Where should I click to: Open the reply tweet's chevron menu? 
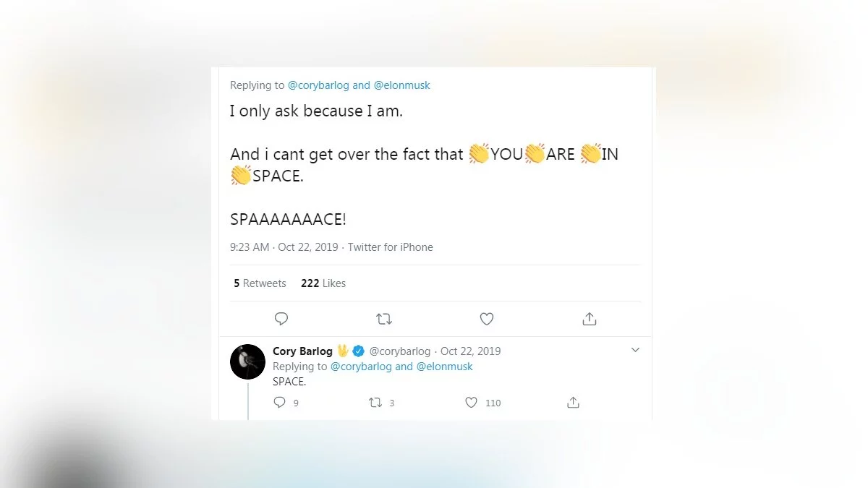(x=635, y=351)
